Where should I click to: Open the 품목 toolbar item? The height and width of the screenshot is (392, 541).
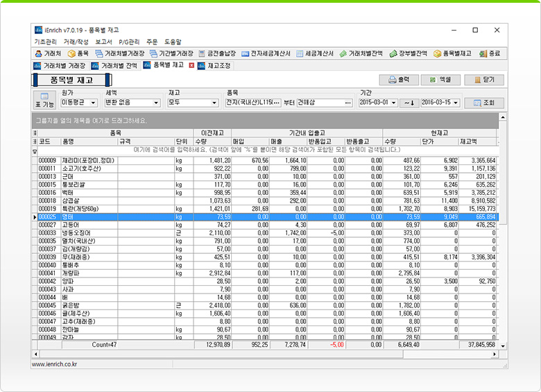click(78, 53)
